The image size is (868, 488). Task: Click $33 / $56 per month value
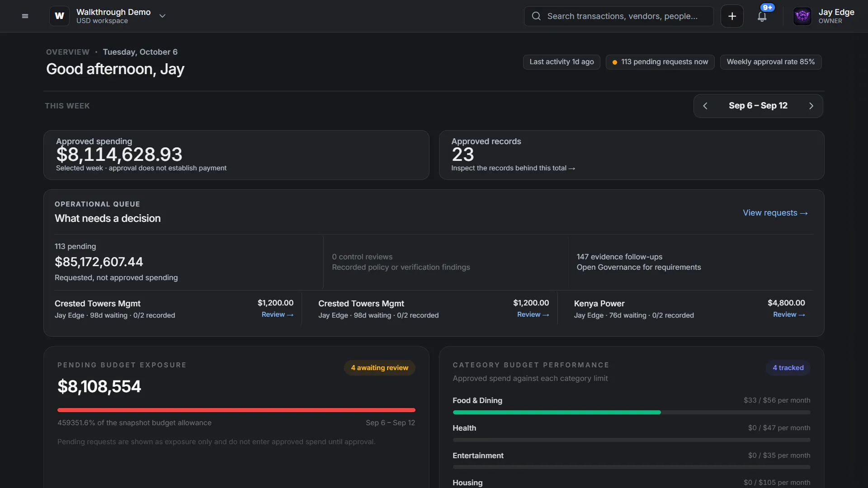777,400
